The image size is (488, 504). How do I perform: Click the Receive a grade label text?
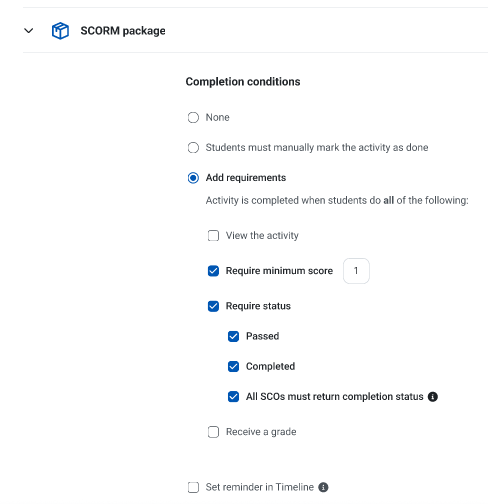click(x=261, y=432)
